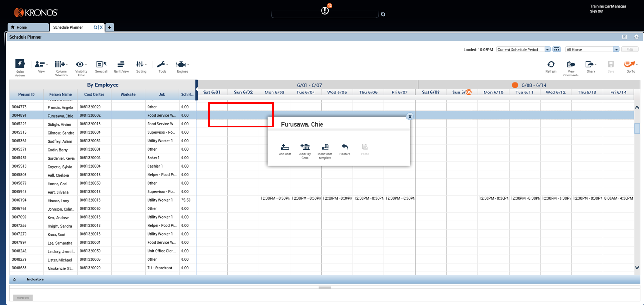Open the All Home location dropdown
The image size is (644, 305).
[616, 49]
